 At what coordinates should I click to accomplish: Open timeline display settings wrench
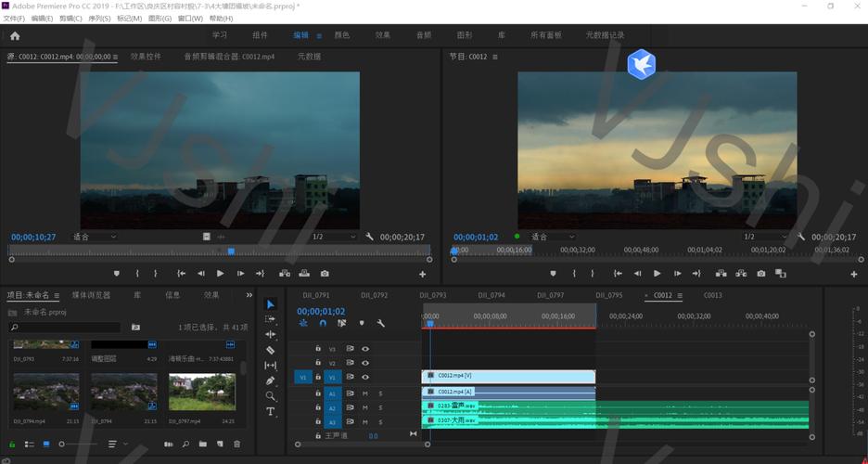[381, 323]
